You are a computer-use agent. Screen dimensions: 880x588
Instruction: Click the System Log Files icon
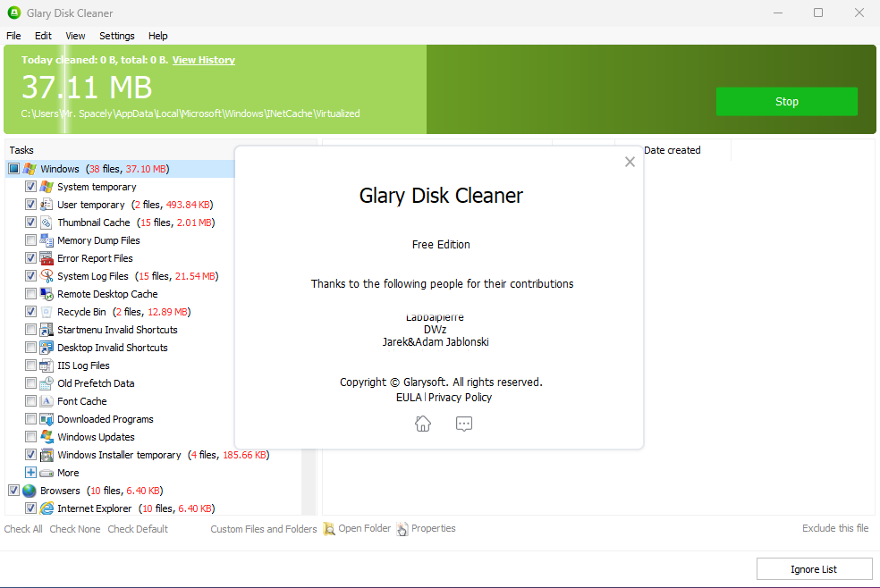(x=47, y=276)
